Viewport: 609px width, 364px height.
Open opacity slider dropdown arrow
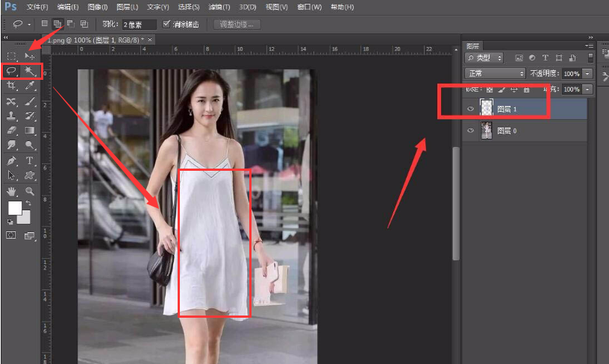tap(587, 73)
